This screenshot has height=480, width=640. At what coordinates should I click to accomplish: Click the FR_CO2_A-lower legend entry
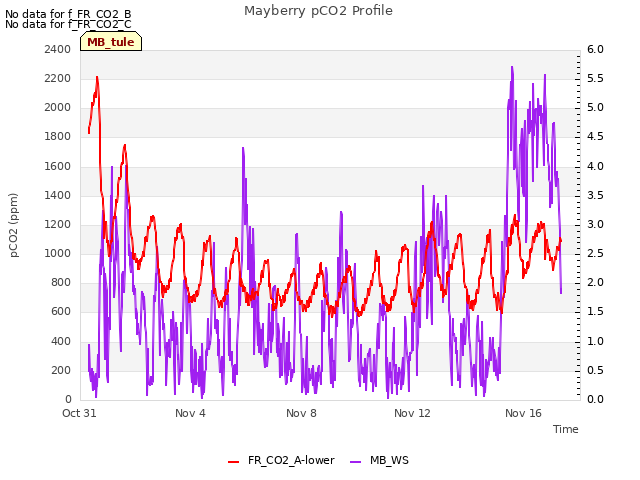click(281, 460)
